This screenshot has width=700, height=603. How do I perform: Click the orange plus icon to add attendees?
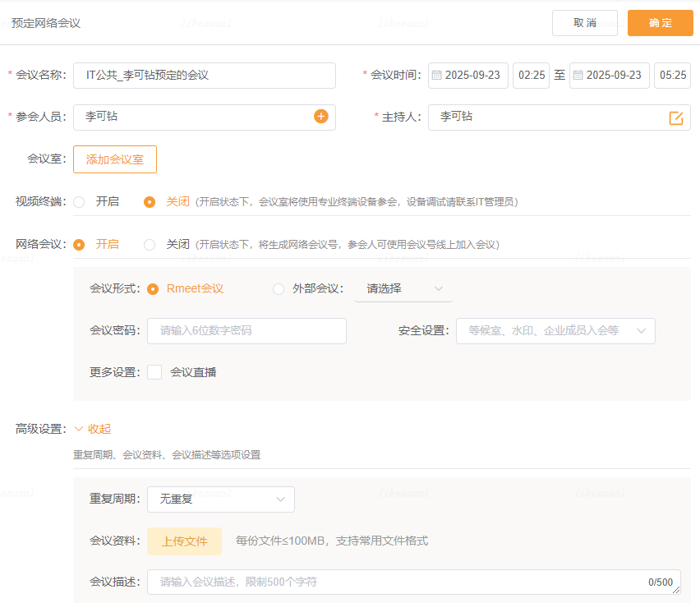click(x=320, y=117)
